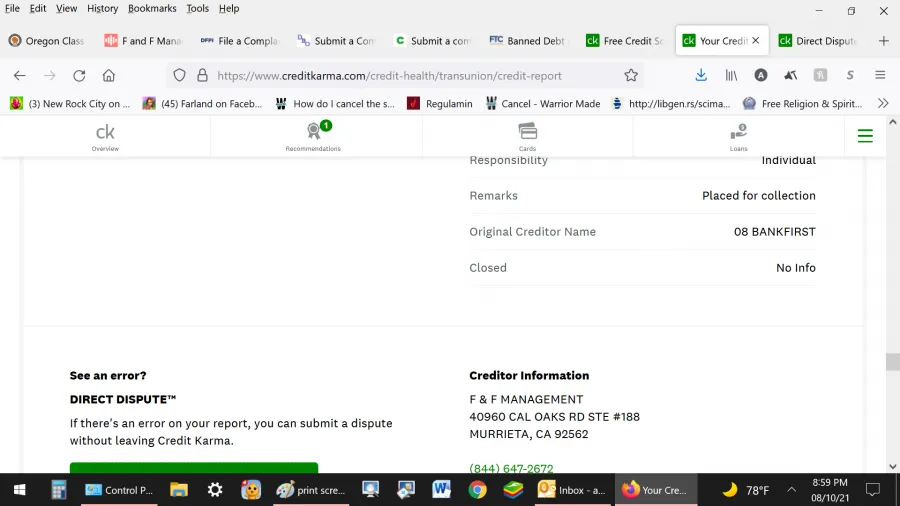This screenshot has width=900, height=506.
Task: Go back to the previous page
Action: tap(20, 75)
